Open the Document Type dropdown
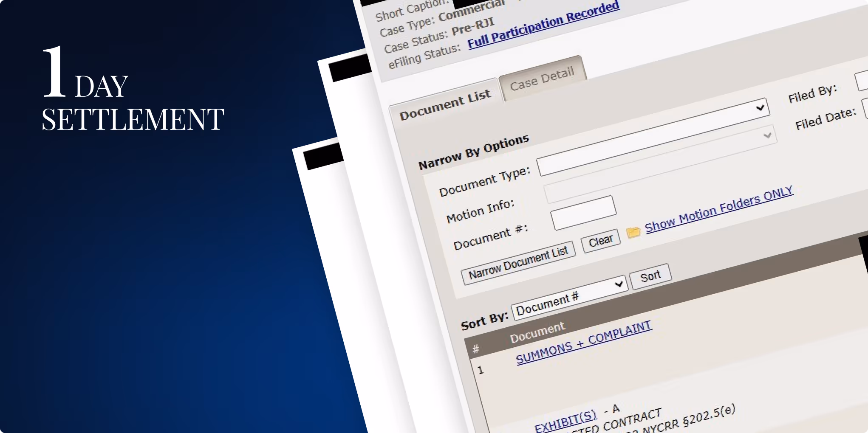The height and width of the screenshot is (433, 868). [x=653, y=137]
